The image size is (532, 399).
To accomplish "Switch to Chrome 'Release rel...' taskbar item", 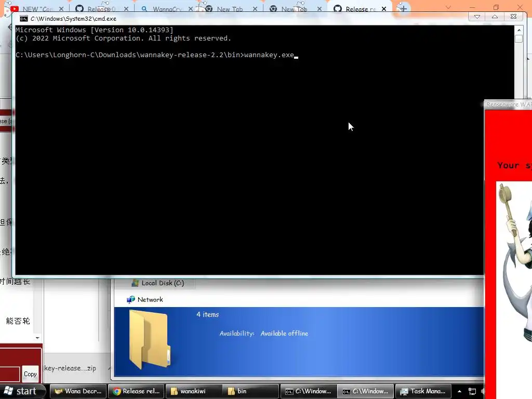I will (x=136, y=391).
